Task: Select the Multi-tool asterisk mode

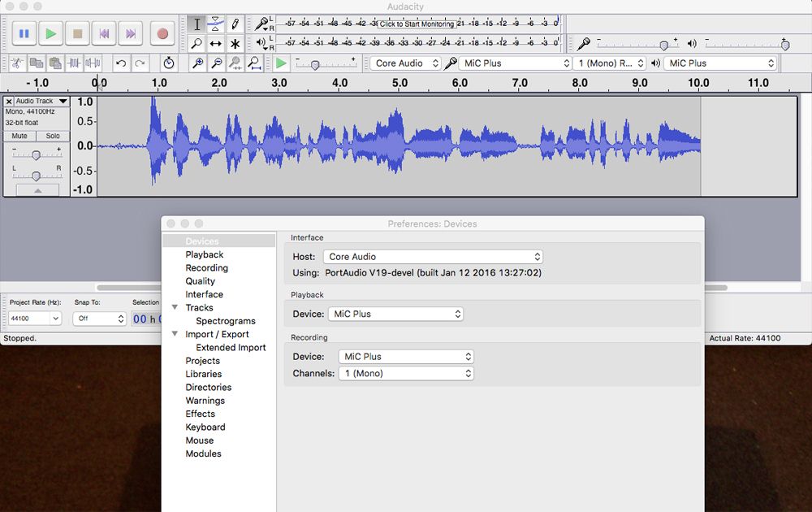Action: click(x=235, y=44)
